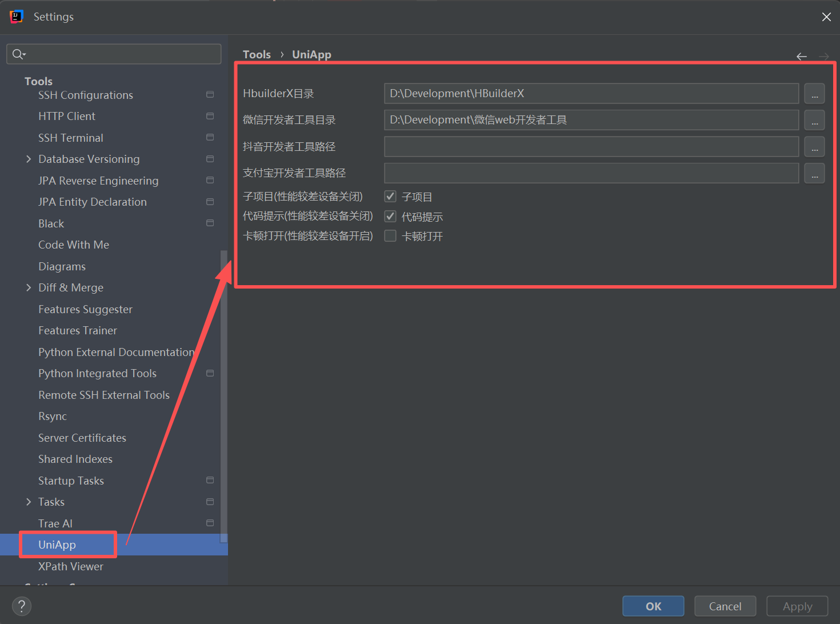Click the settings tree vertical scrollbar

[224, 396]
